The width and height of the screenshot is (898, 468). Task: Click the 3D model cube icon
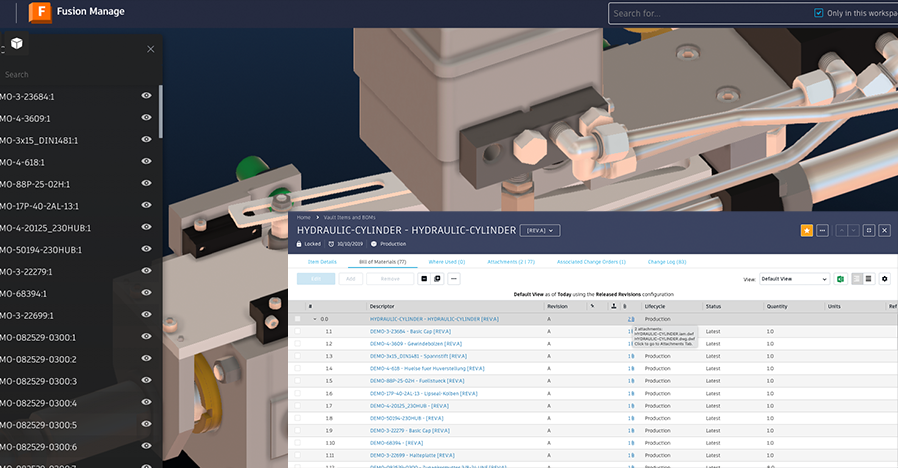pyautogui.click(x=17, y=45)
